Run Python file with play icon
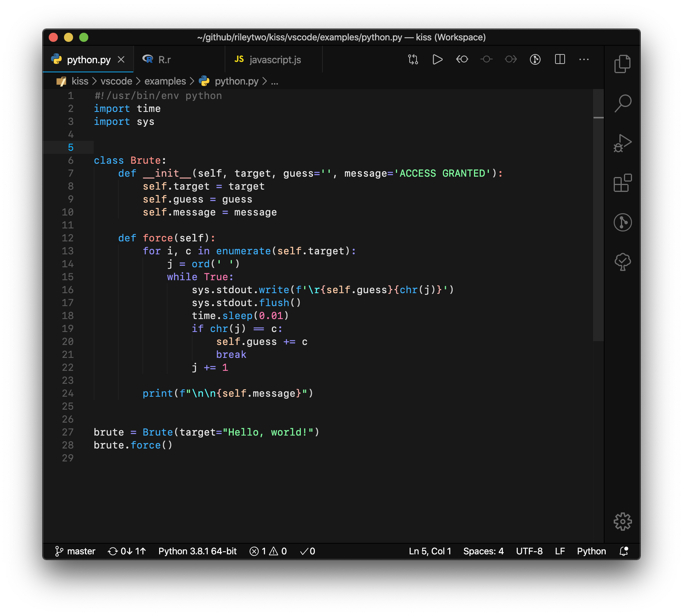This screenshot has width=683, height=616. point(437,59)
